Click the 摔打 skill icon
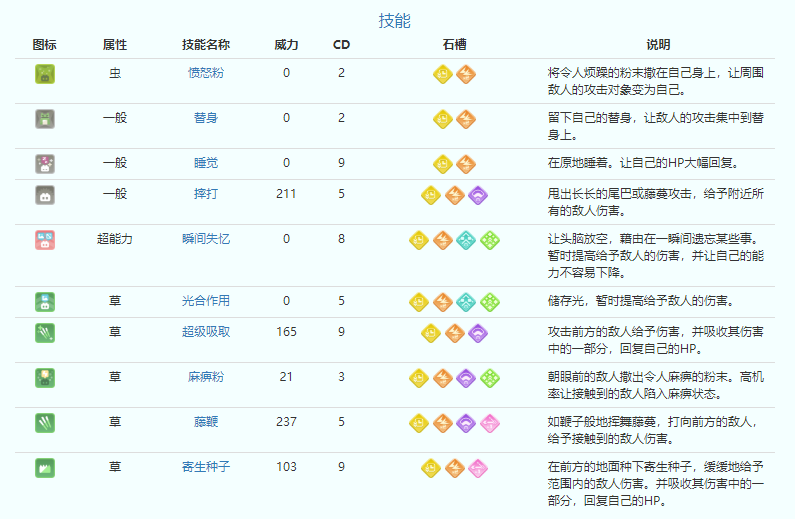 (x=45, y=195)
